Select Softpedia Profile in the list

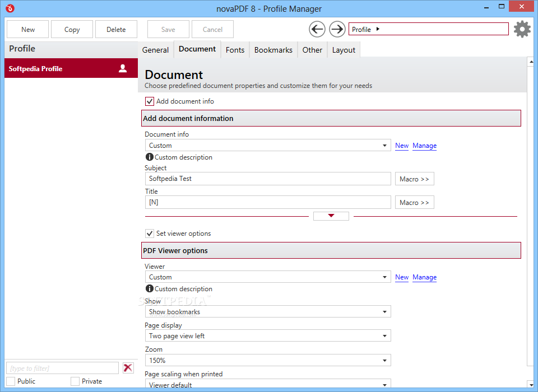click(71, 68)
